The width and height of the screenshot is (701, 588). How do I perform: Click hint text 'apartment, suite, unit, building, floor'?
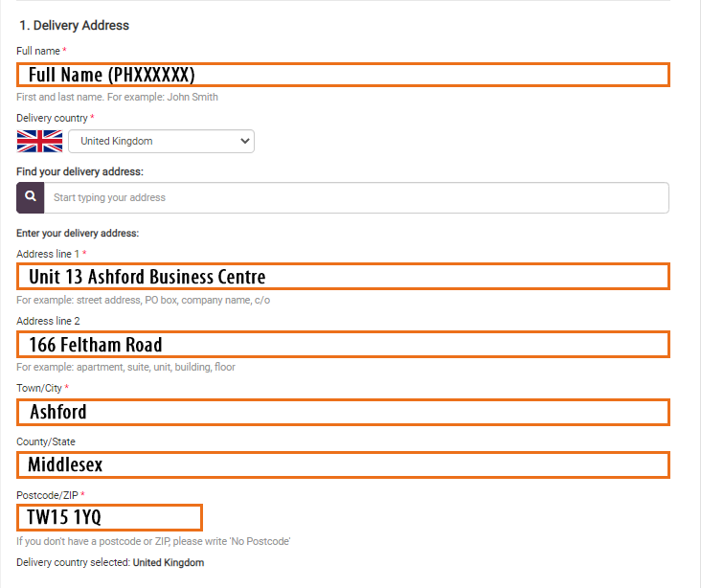125,367
